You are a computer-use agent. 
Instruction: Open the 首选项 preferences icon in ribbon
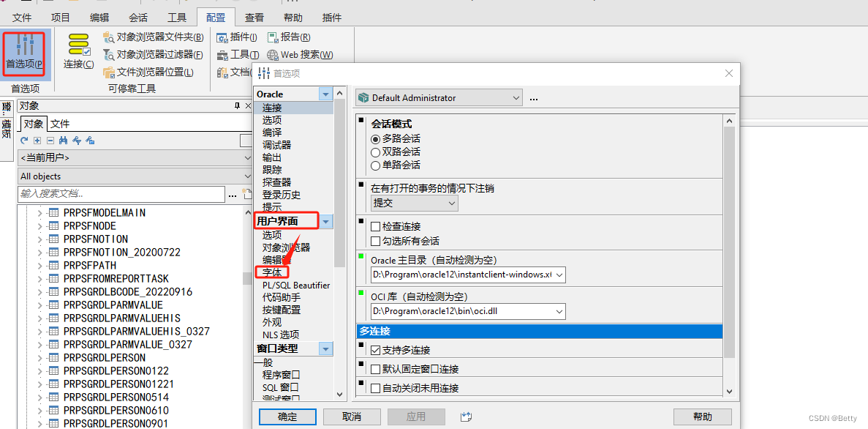pyautogui.click(x=24, y=51)
